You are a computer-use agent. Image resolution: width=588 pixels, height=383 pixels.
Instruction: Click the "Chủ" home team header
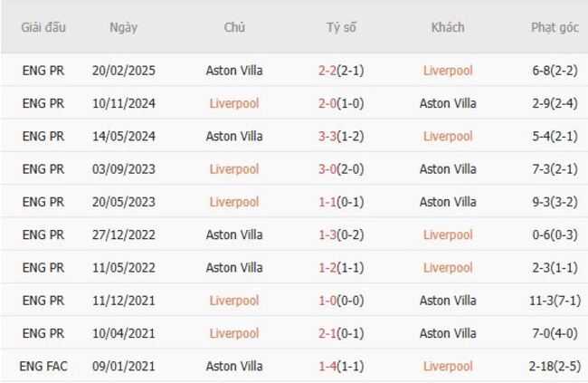click(x=234, y=27)
